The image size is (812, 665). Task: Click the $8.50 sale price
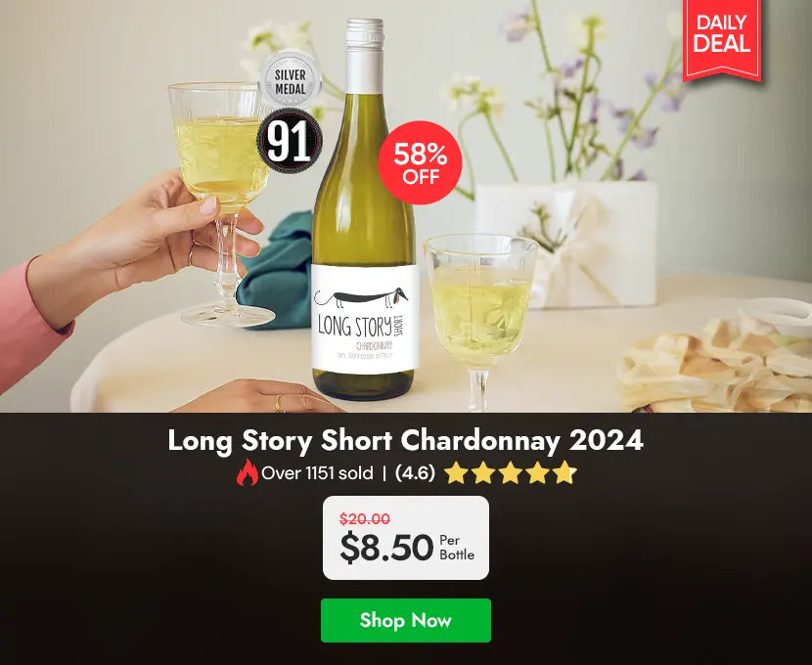[386, 548]
